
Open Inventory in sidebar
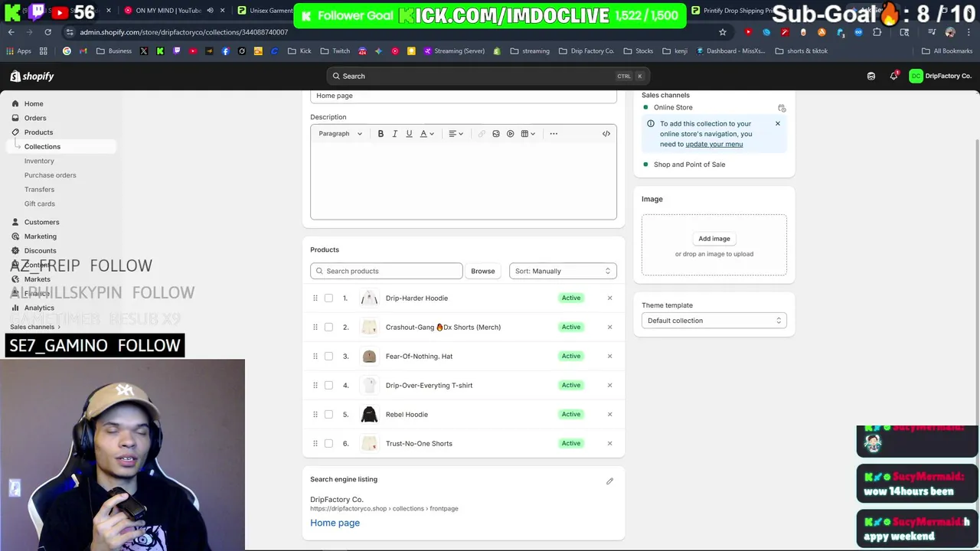pyautogui.click(x=39, y=161)
